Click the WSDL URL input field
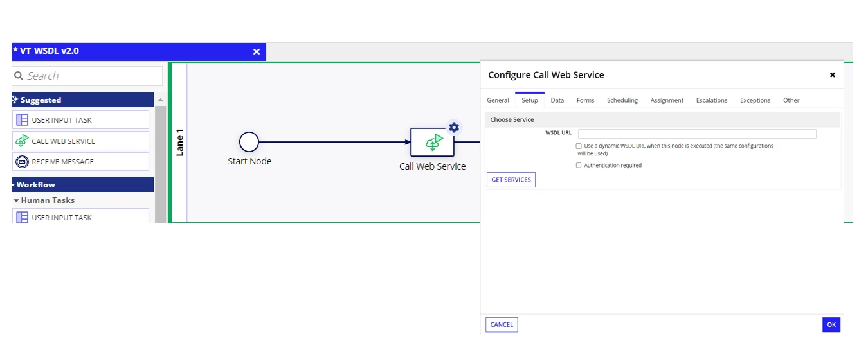Image resolution: width=868 pixels, height=357 pixels. pyautogui.click(x=697, y=134)
